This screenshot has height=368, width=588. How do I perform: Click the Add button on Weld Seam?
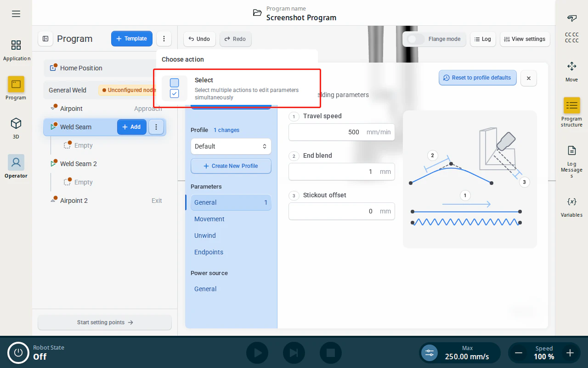coord(131,127)
